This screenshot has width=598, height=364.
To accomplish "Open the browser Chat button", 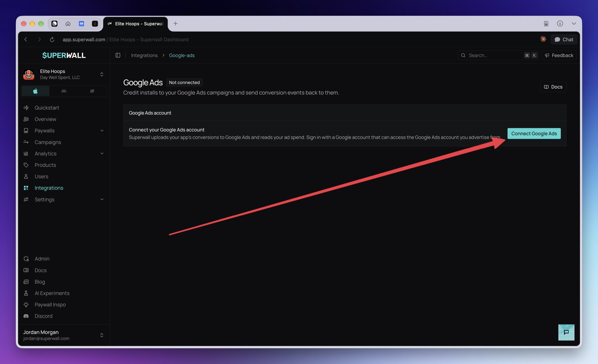I will (564, 39).
